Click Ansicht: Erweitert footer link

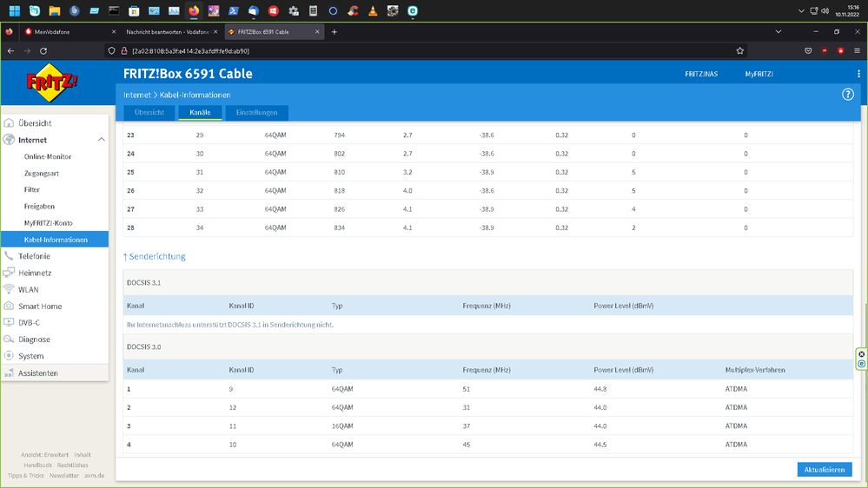[x=45, y=455]
